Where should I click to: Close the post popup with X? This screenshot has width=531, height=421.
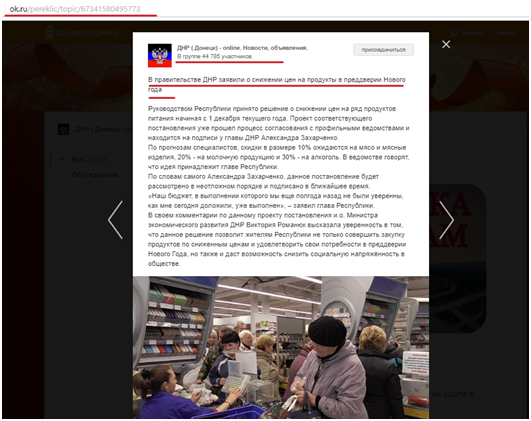coord(446,44)
